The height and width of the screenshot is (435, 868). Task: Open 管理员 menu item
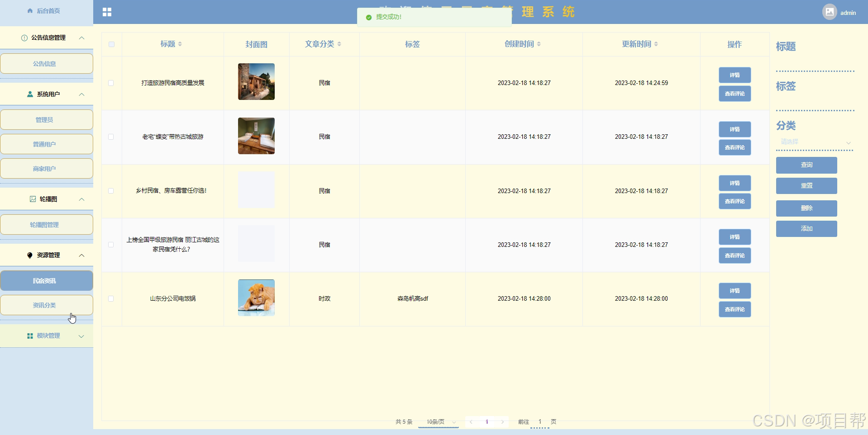(x=47, y=120)
